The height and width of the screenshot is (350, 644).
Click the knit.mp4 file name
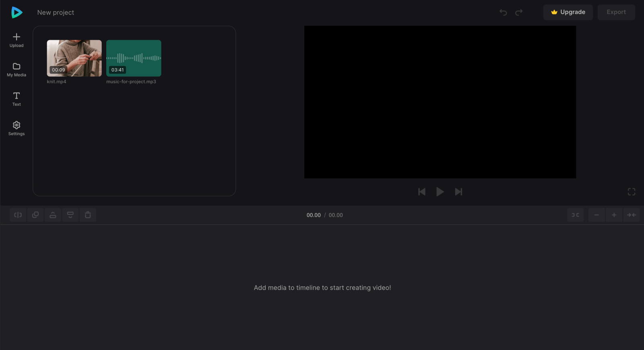56,82
